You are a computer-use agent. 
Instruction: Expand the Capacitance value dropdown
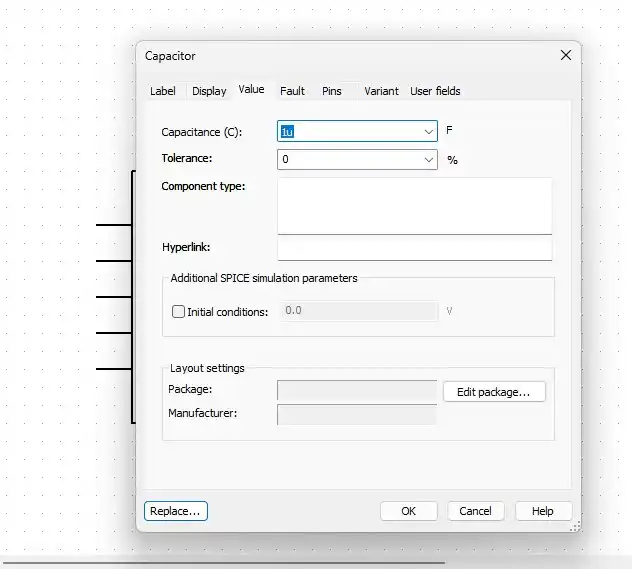tap(429, 131)
